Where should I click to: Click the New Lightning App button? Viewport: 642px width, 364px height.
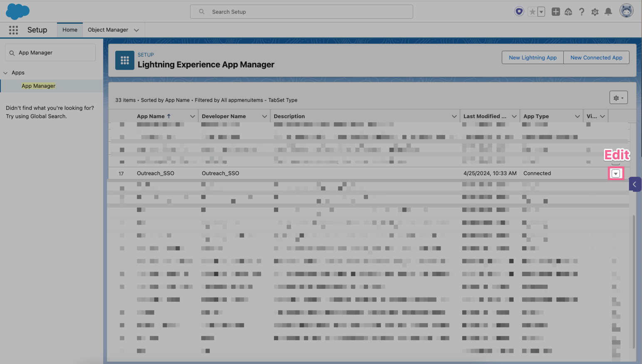pos(532,57)
